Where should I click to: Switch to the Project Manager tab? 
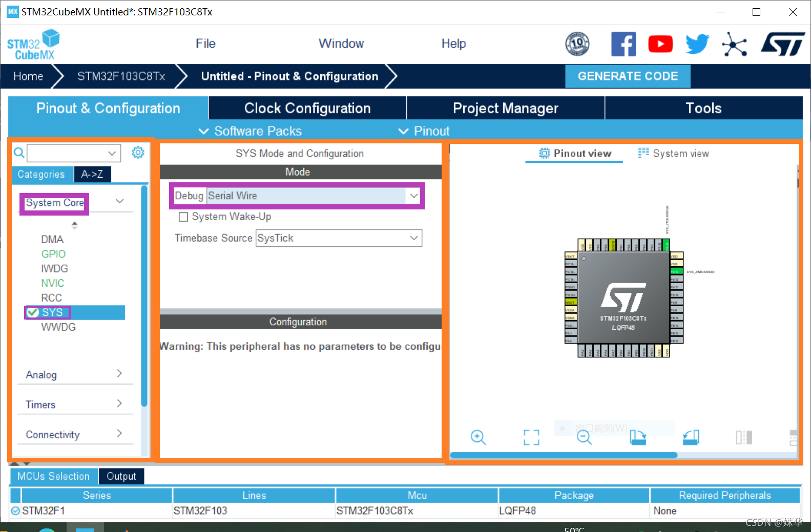[505, 108]
